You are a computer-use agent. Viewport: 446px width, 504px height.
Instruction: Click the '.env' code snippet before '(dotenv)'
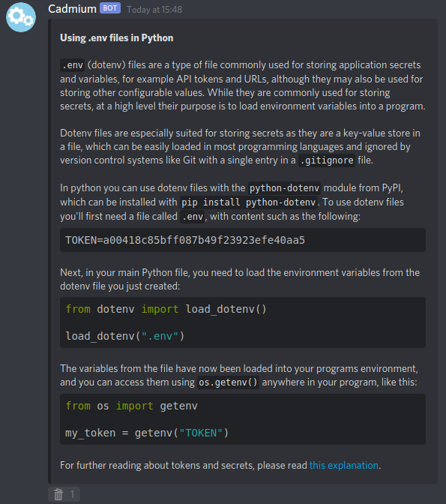pos(72,65)
